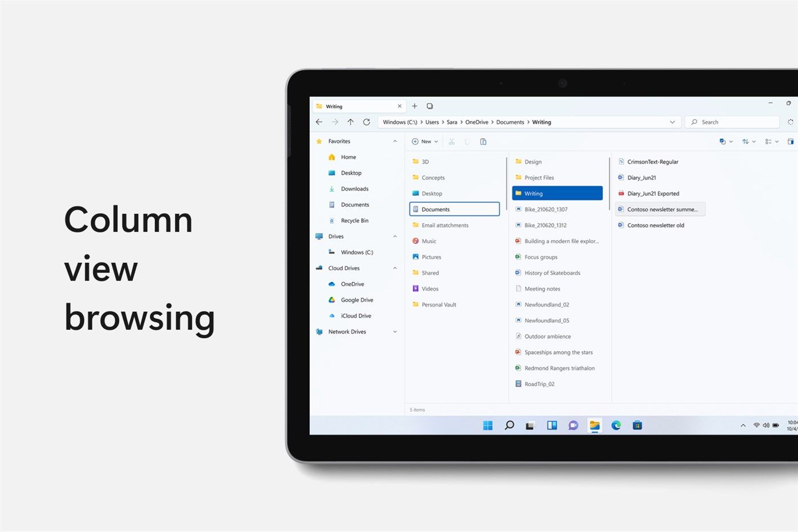Click into the Search field
798x532 pixels.
tap(732, 122)
